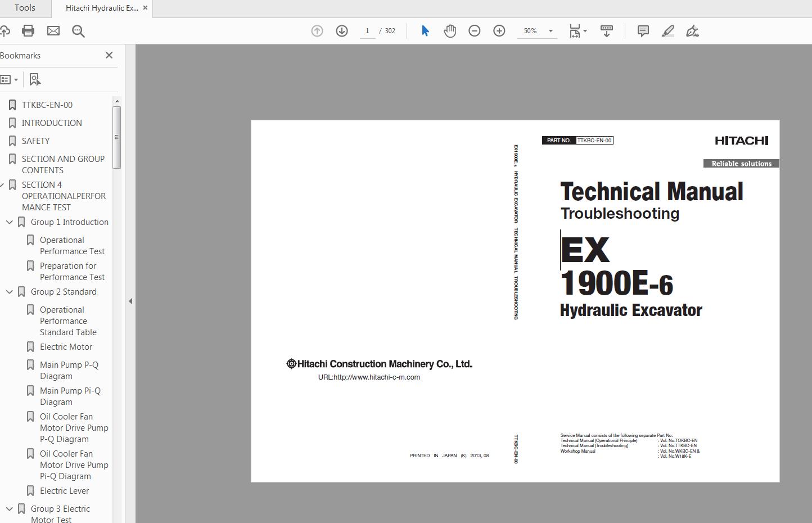Print the document using the printer icon
The image size is (812, 523).
pyautogui.click(x=28, y=31)
